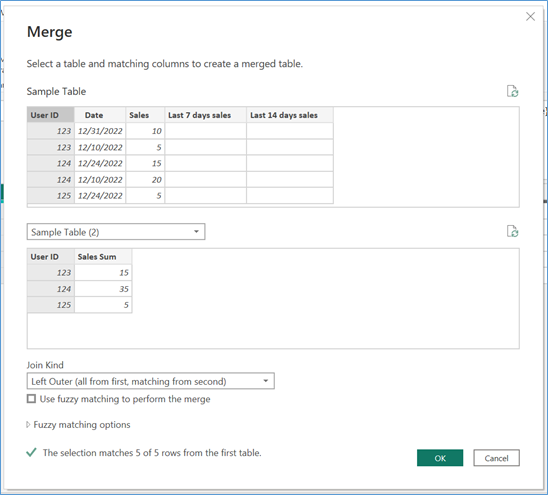Click Sales Sum cell with value 15
Screen dimensions: 548x495
point(103,273)
